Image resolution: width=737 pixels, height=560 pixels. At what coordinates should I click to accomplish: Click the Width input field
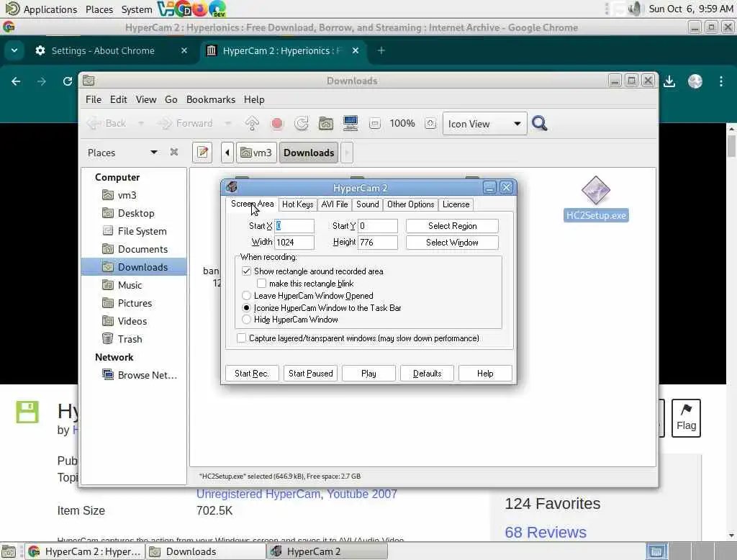(x=294, y=243)
